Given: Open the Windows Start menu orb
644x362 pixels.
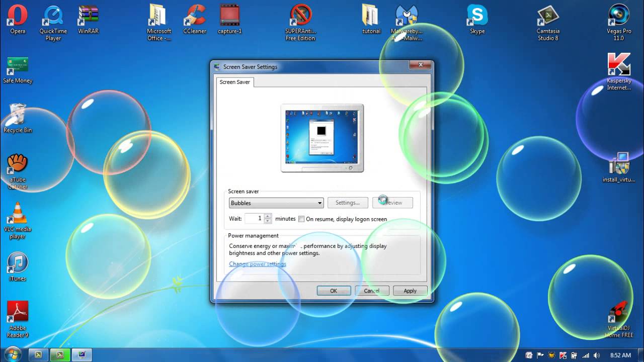Looking at the screenshot, I should [x=12, y=354].
